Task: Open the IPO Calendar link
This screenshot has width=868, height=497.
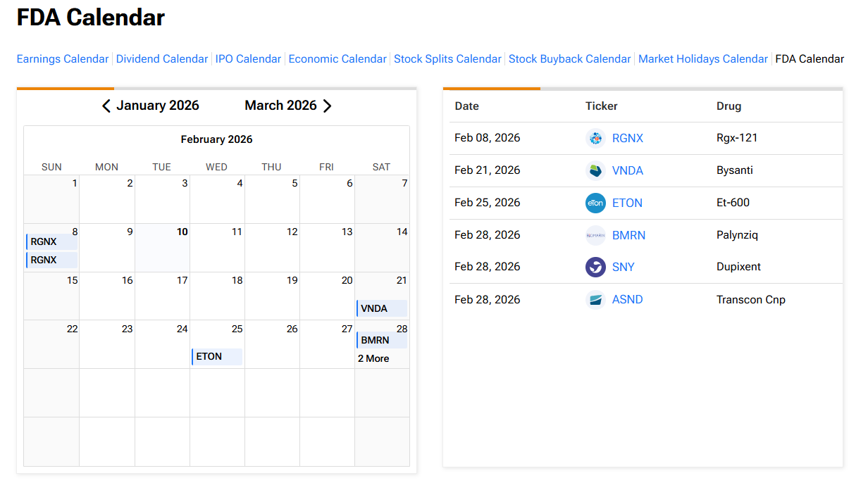Action: point(248,59)
